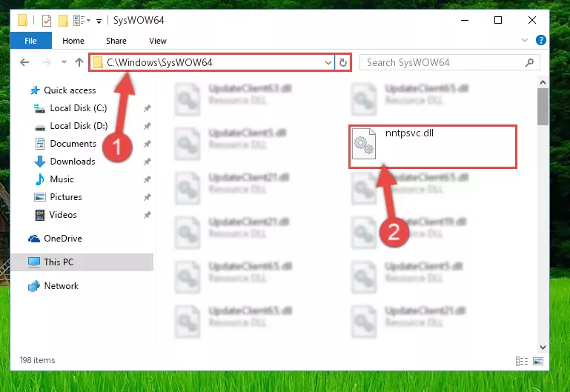This screenshot has width=570, height=392.
Task: Click the address bar path C:\Windows\SysWOW64
Action: (x=159, y=62)
